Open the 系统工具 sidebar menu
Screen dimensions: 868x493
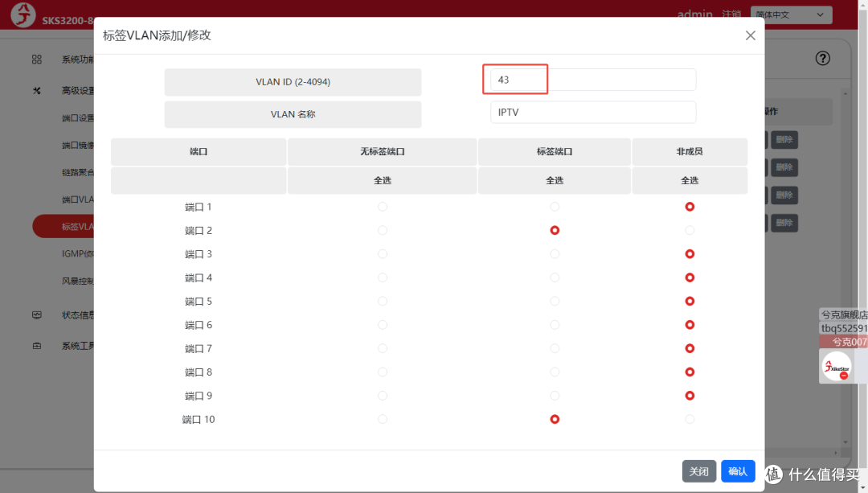point(77,346)
